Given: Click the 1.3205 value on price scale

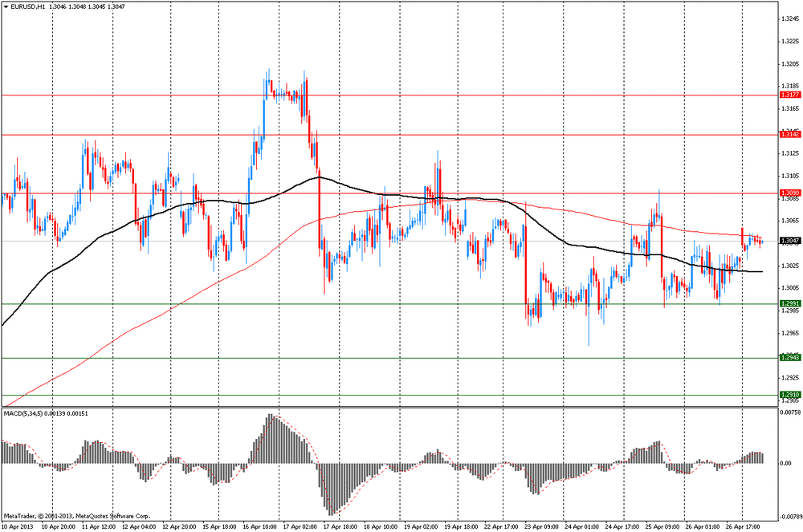Looking at the screenshot, I should point(790,64).
